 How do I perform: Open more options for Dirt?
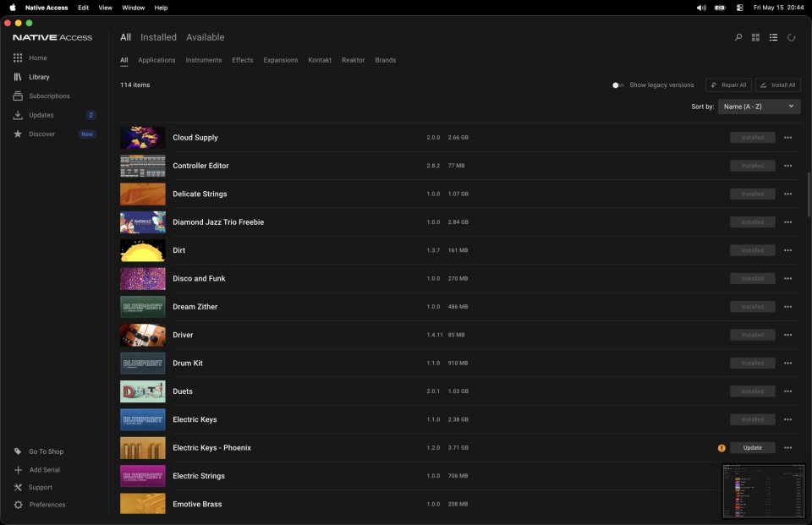click(x=787, y=250)
